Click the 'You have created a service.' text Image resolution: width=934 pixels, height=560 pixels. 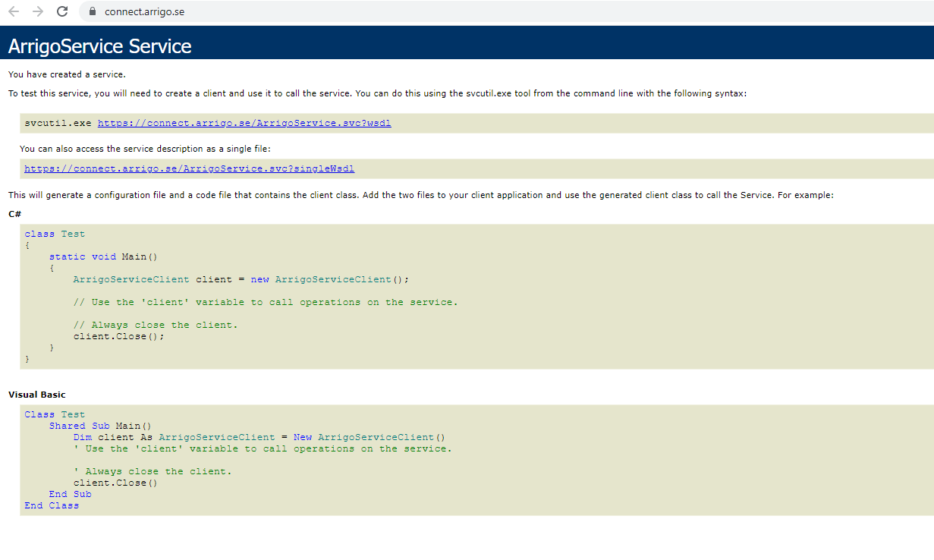click(67, 74)
